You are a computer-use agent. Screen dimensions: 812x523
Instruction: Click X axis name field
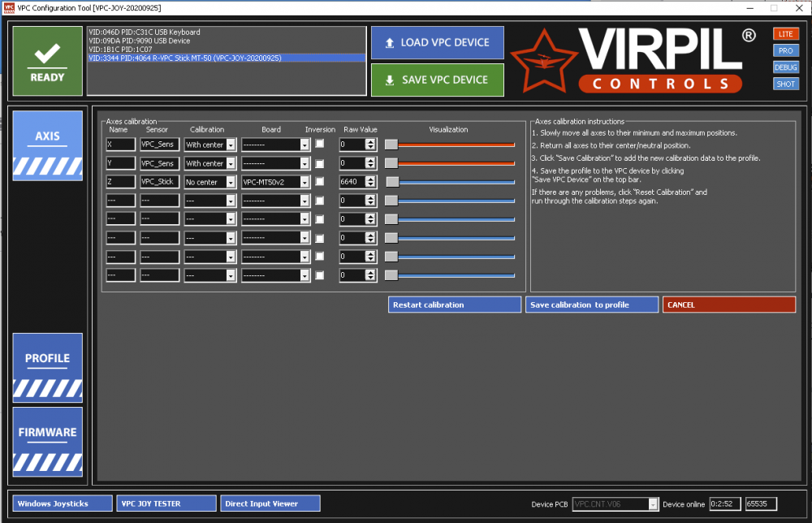121,145
